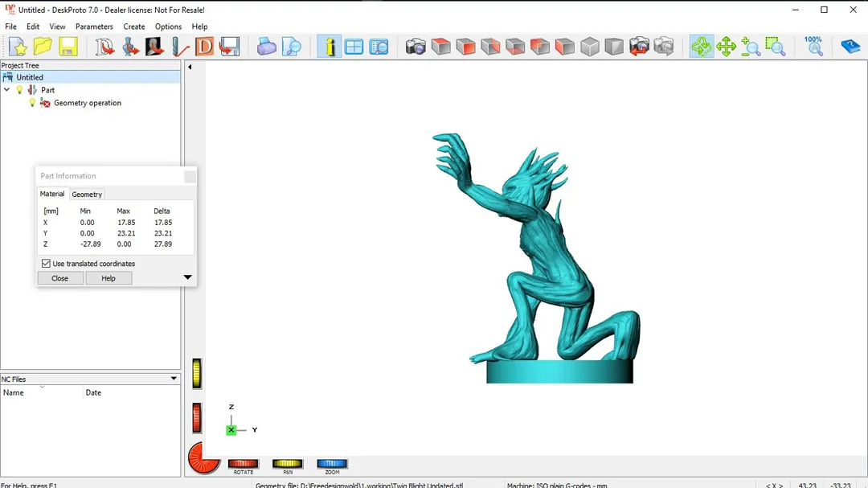Open a project with the yellow folder icon
This screenshot has height=488, width=868.
tap(43, 47)
